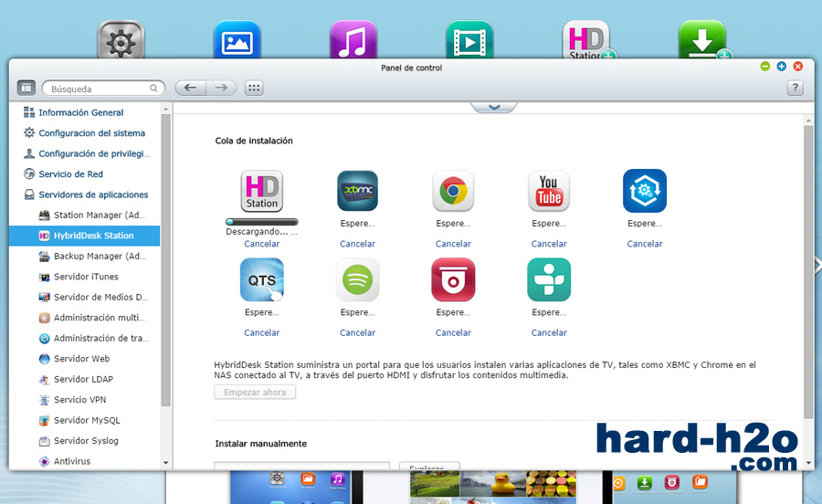
Task: Click the XBMC app icon
Action: tap(357, 191)
